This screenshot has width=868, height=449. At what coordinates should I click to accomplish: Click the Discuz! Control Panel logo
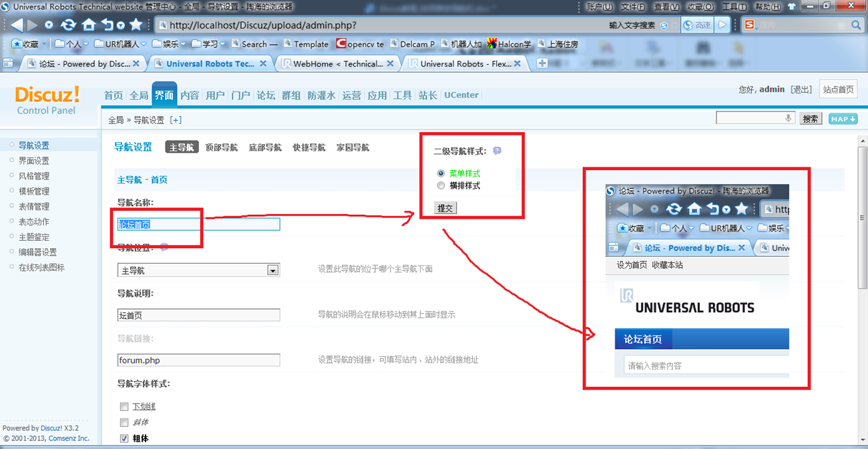(x=47, y=99)
